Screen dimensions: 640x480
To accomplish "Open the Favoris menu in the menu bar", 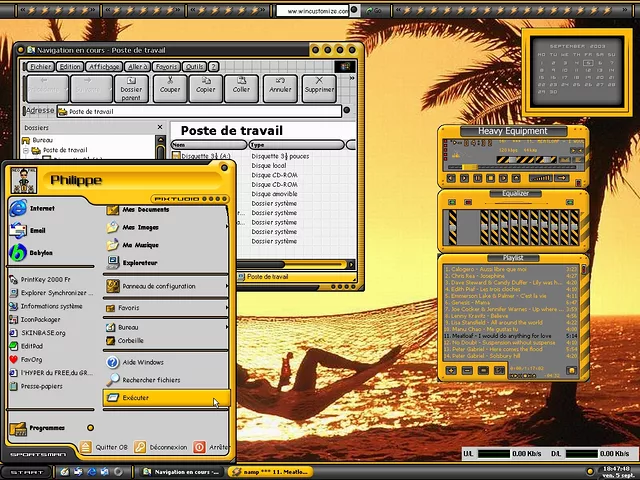I will 166,67.
